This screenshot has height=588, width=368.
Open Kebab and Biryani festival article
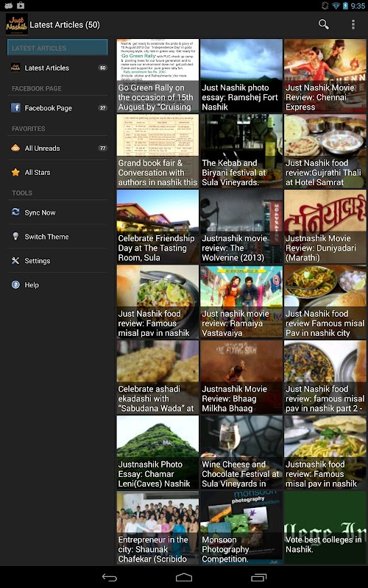(x=241, y=151)
